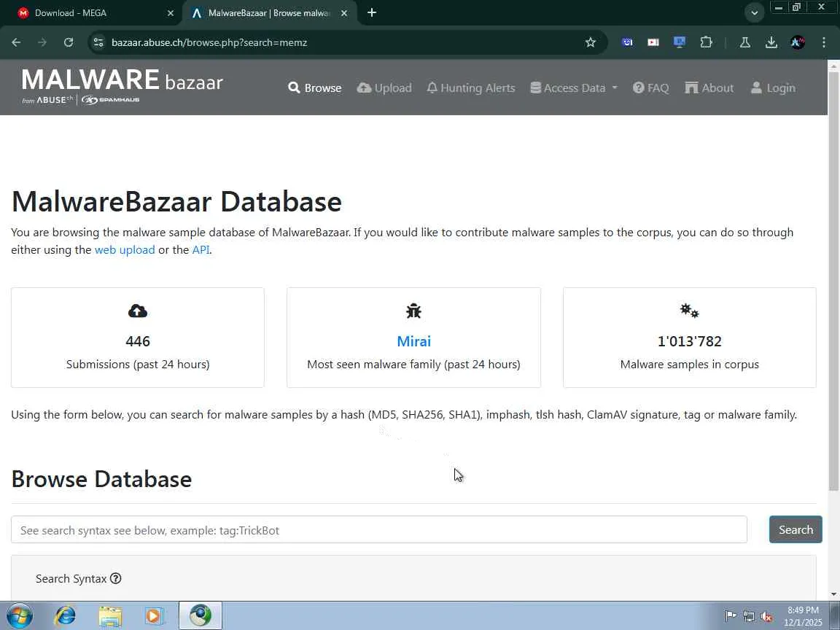Image resolution: width=840 pixels, height=630 pixels.
Task: Click the network tray icon
Action: pos(749,616)
